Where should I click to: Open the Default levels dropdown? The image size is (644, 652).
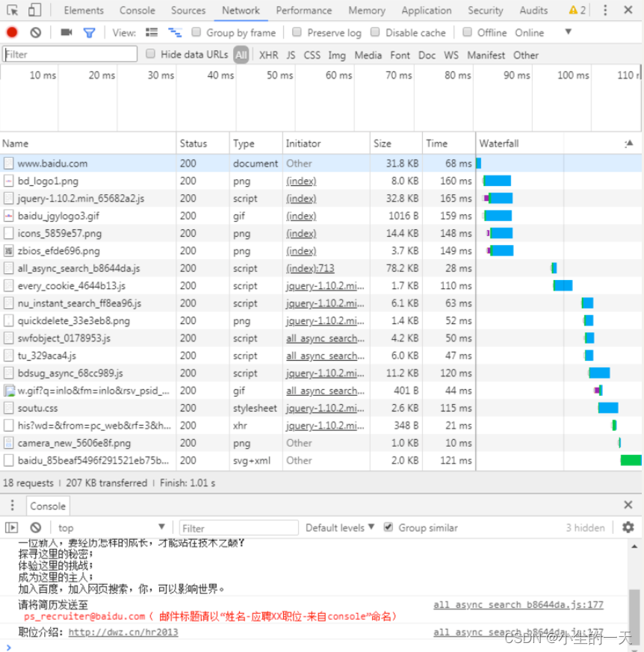340,528
